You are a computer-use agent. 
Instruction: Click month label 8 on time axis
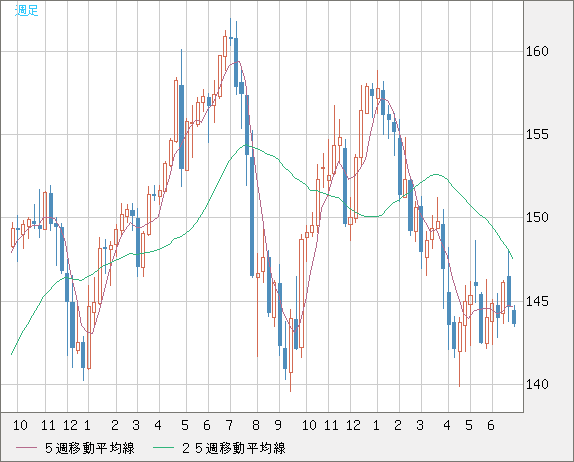(256, 425)
